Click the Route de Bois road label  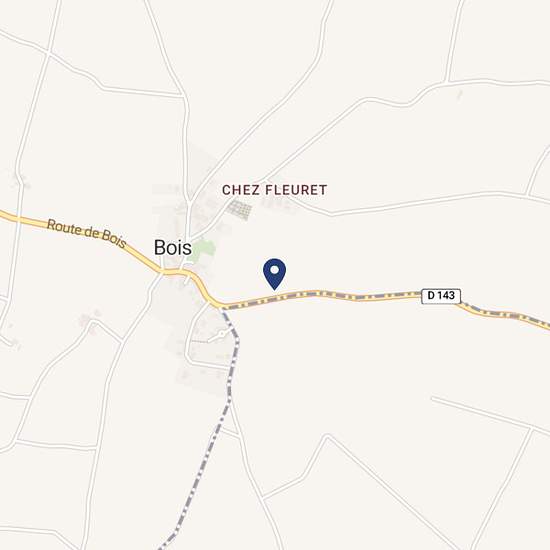pyautogui.click(x=86, y=234)
